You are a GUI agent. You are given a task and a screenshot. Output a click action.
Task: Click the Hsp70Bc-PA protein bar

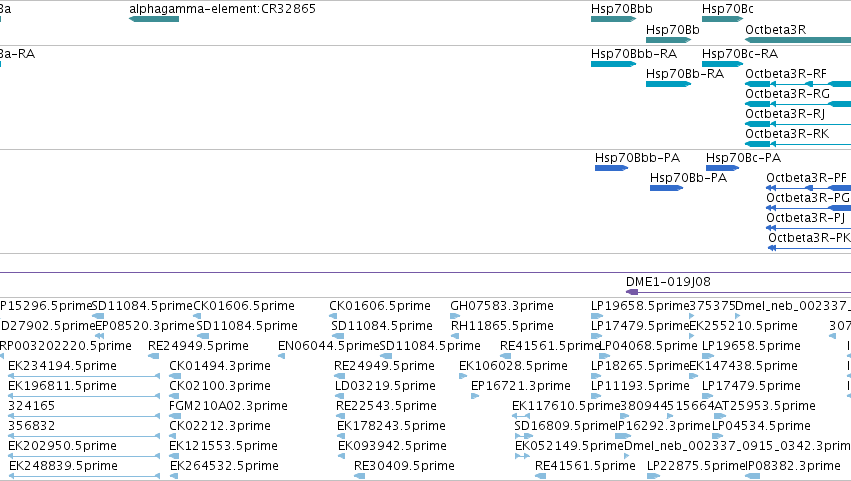pos(722,168)
